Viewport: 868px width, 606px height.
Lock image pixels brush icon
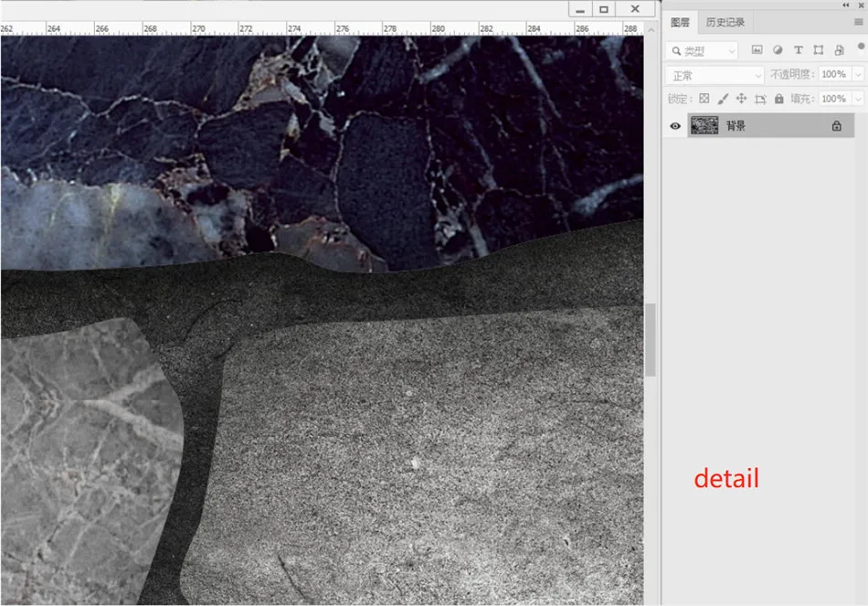[x=723, y=99]
